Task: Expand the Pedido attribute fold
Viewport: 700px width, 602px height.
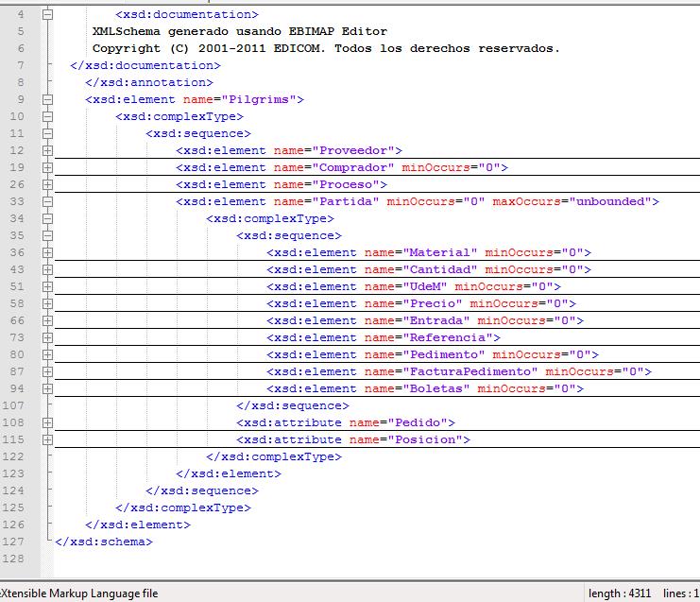Action: pyautogui.click(x=47, y=423)
